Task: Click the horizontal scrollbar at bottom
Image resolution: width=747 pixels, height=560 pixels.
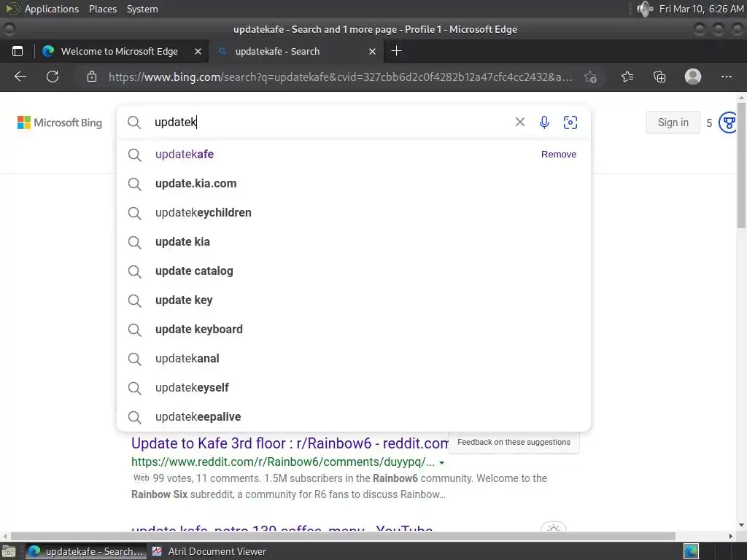Action: click(x=343, y=536)
